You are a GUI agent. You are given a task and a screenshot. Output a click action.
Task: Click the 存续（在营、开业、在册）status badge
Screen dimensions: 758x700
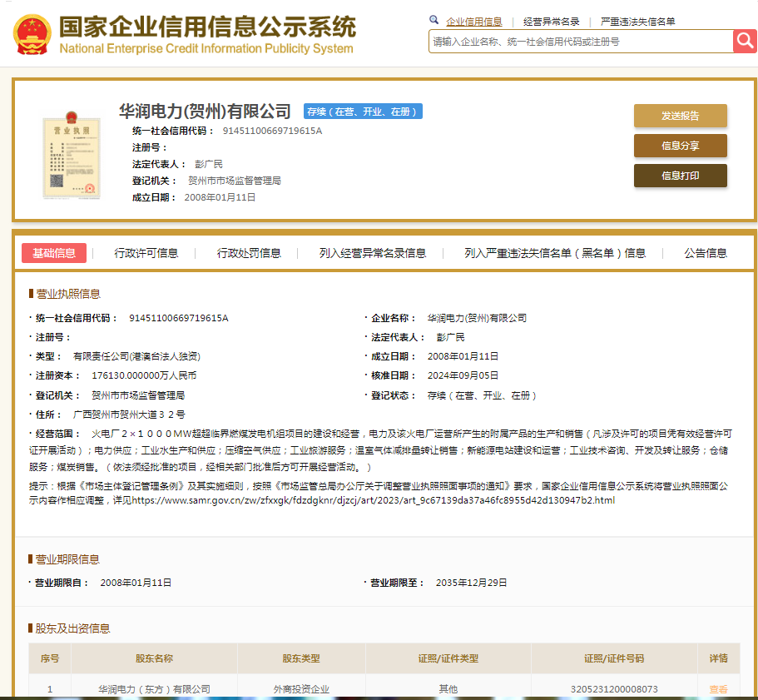(363, 112)
